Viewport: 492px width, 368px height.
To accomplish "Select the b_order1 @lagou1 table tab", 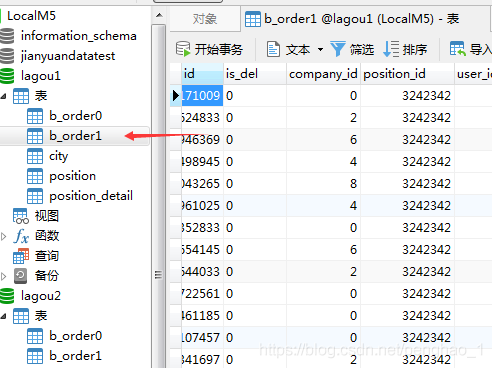I will (362, 19).
